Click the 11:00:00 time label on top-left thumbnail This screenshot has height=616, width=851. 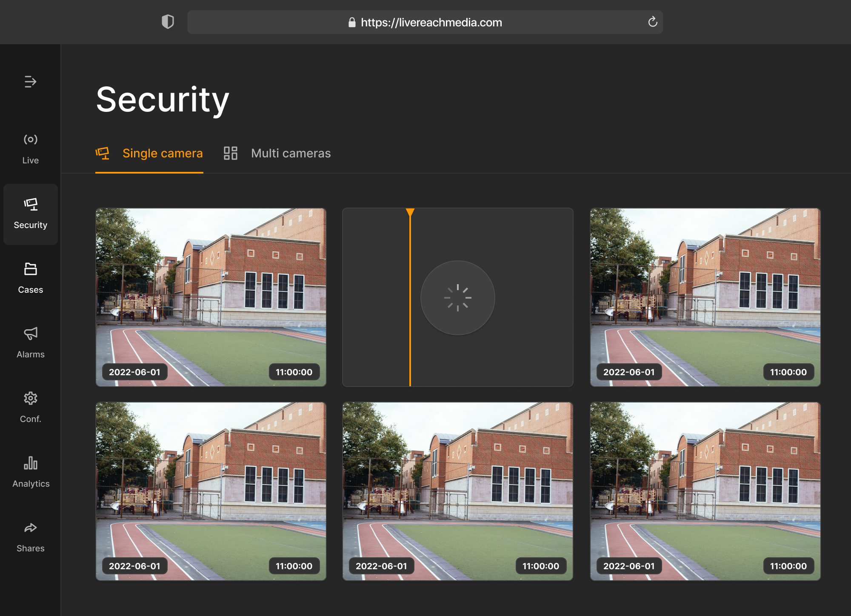(294, 372)
